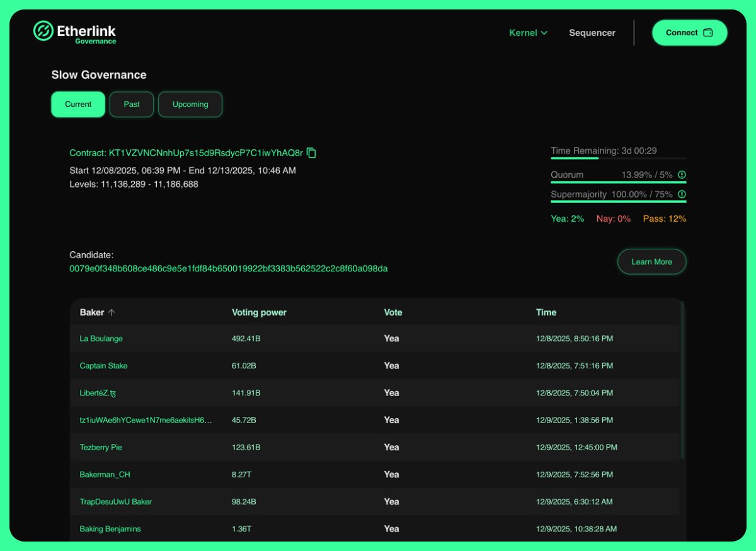The image size is (756, 551).
Task: Click the time 12/8/2025, 8:50:16 PM
Action: (575, 339)
